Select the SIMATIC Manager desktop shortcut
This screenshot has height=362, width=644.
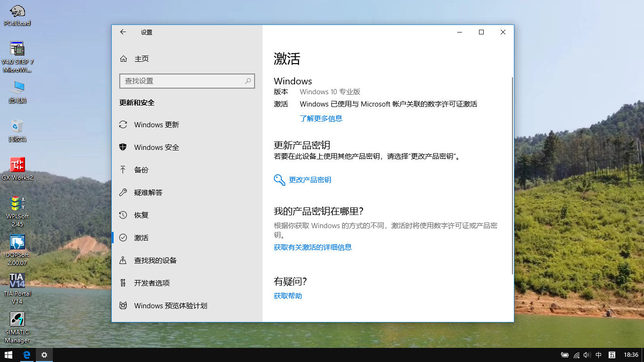pyautogui.click(x=17, y=327)
